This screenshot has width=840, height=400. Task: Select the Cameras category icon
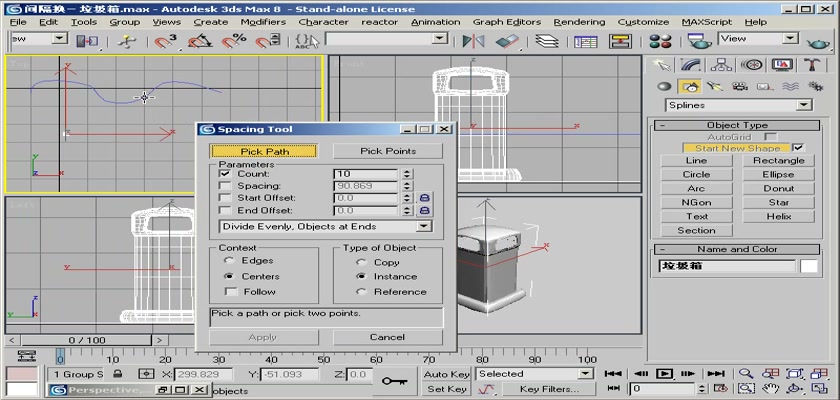tap(739, 86)
